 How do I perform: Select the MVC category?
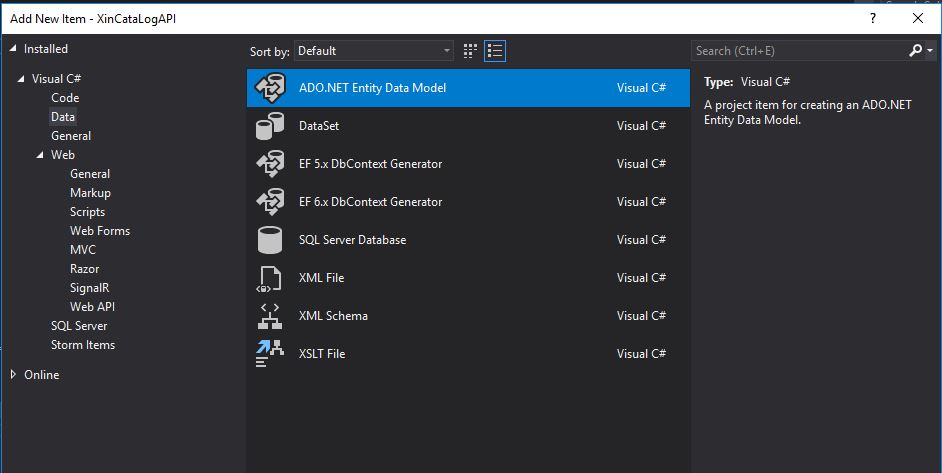point(83,250)
